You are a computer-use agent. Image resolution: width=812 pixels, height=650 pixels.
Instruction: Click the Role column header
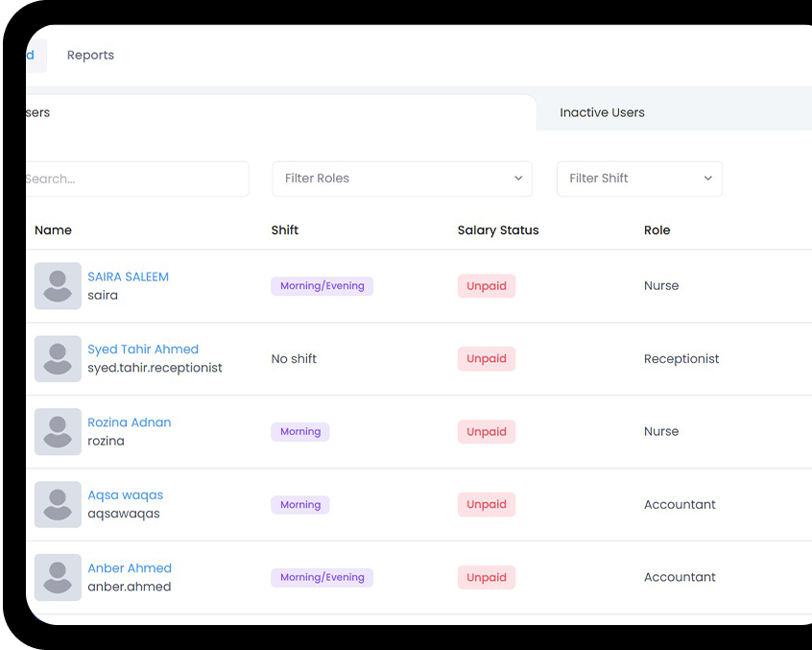tap(657, 230)
